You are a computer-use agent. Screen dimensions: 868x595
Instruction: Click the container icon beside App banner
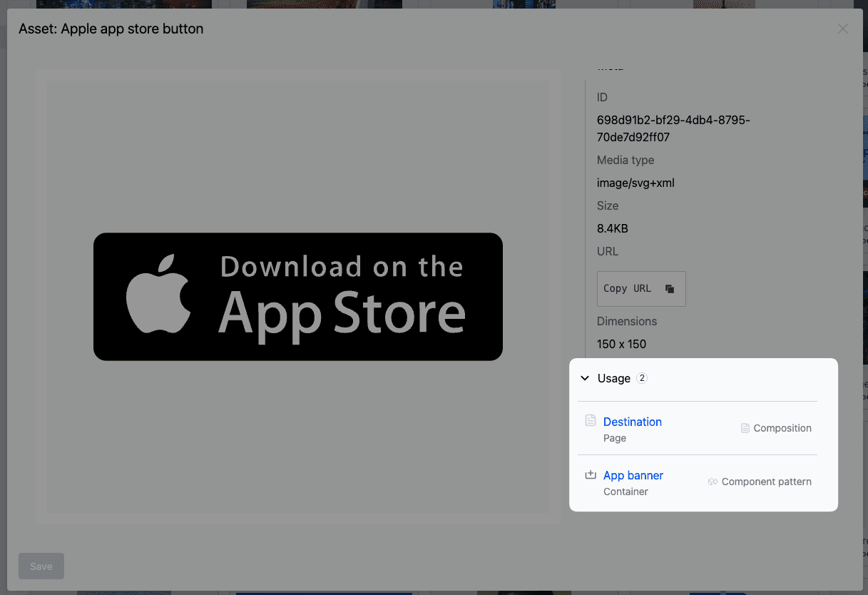tap(590, 474)
